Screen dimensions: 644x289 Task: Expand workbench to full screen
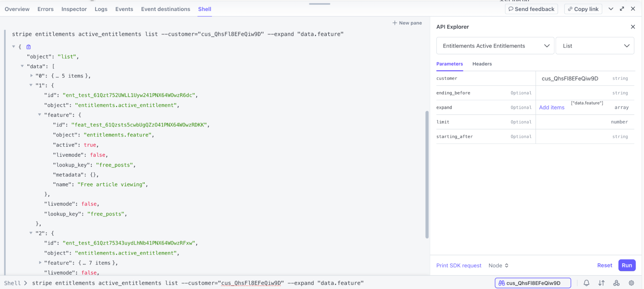click(x=622, y=9)
